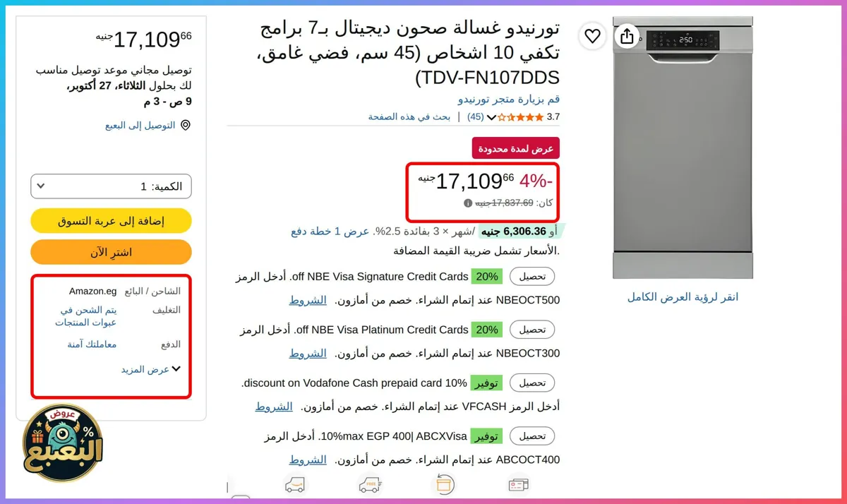
Task: Click 'تحصيل' for NBE Visa Platinum offer
Action: tap(533, 330)
